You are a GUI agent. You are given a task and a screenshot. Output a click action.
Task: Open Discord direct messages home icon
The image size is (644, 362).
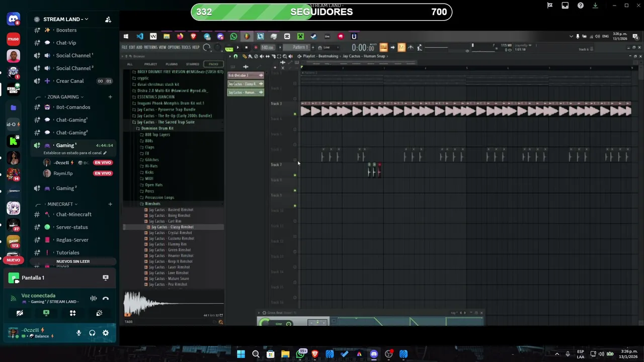14,19
